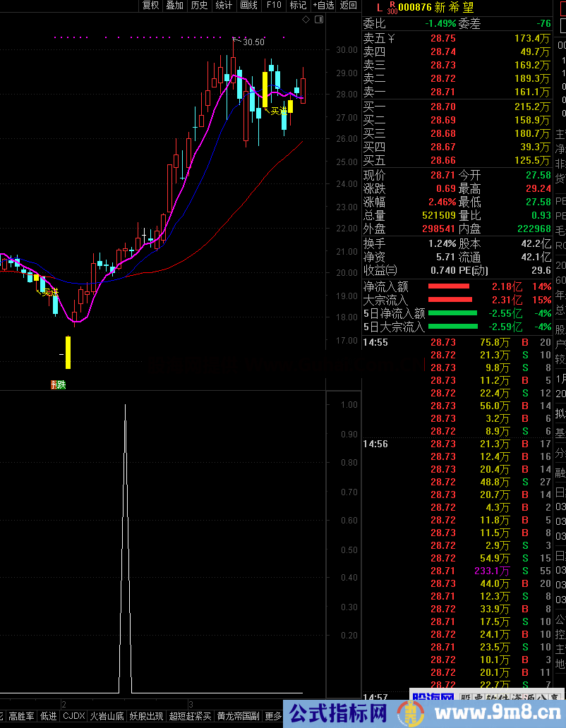Open the 更多 indicators list
Viewport: 566px width, 728px height.
273,716
